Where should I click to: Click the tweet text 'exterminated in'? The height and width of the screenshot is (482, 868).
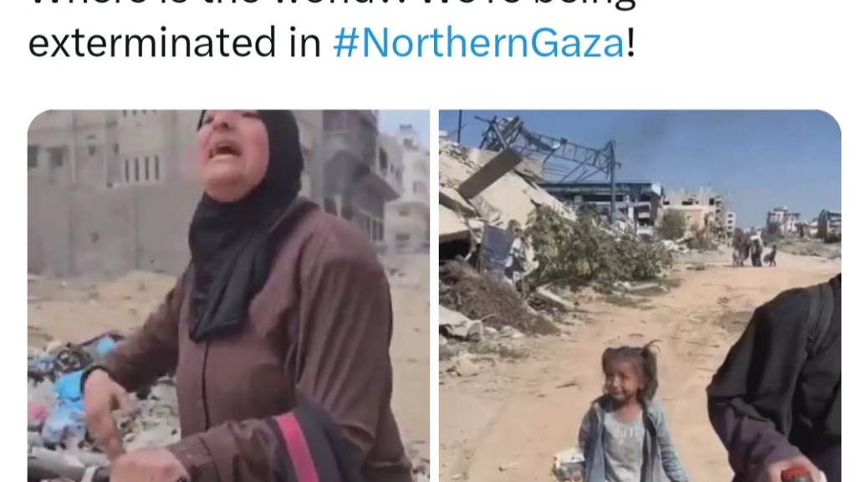(175, 43)
